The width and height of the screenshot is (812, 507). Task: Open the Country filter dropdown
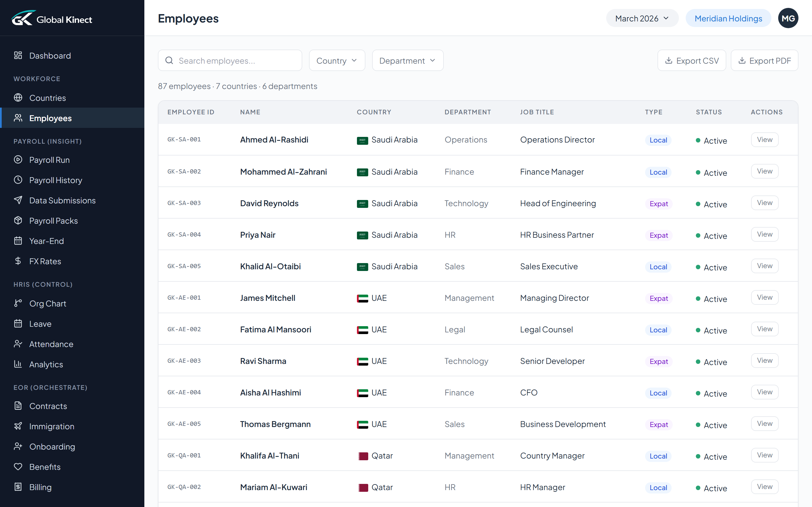click(x=337, y=60)
